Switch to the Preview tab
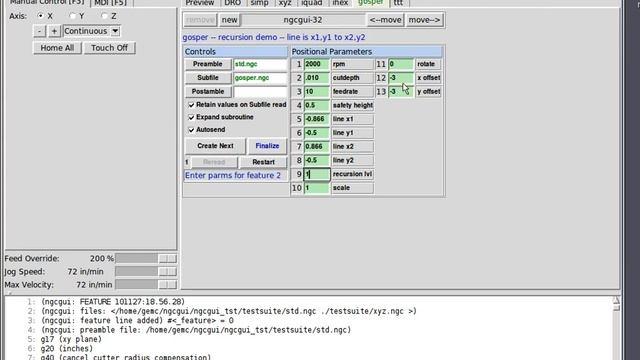 click(200, 3)
